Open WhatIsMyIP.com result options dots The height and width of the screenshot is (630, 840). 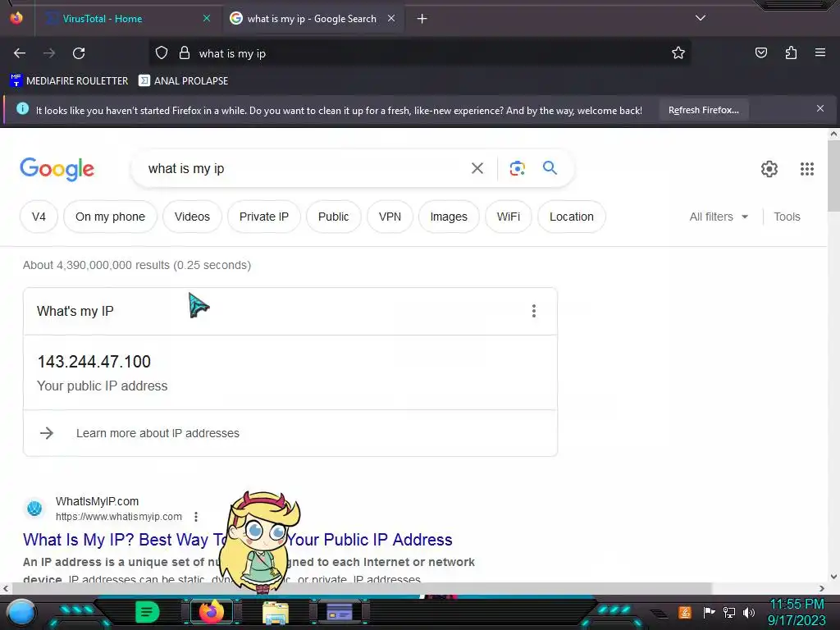click(196, 517)
